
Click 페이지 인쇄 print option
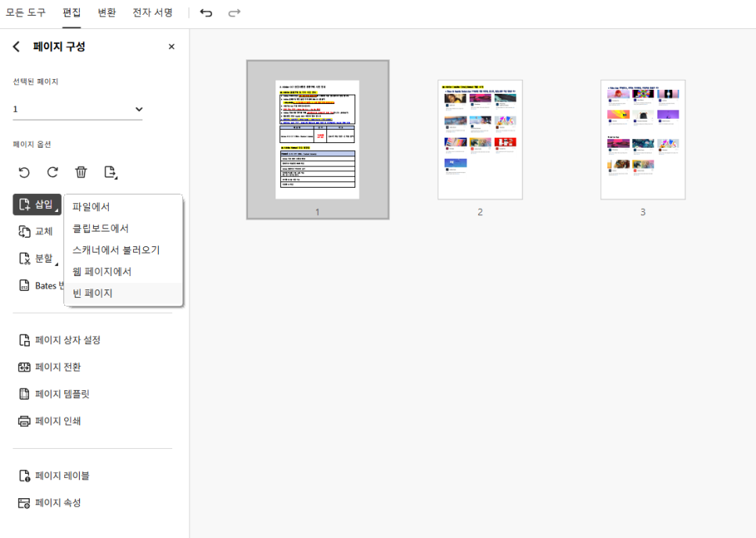[x=49, y=421]
